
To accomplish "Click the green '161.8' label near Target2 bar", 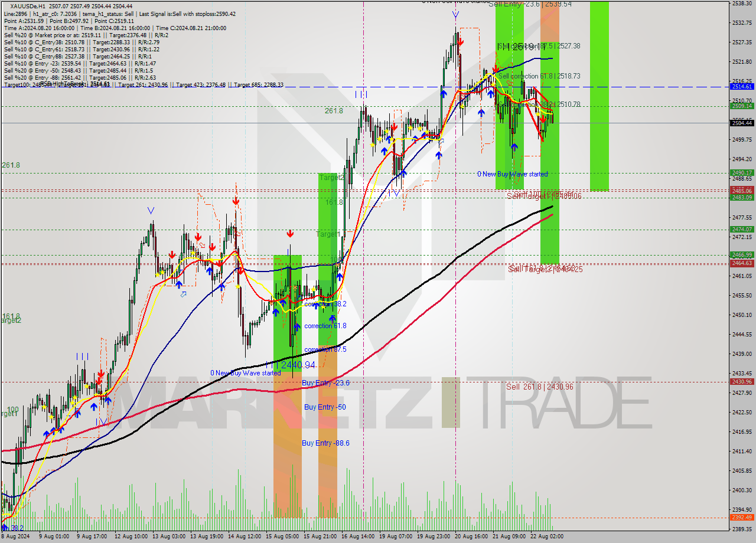I will click(x=334, y=202).
